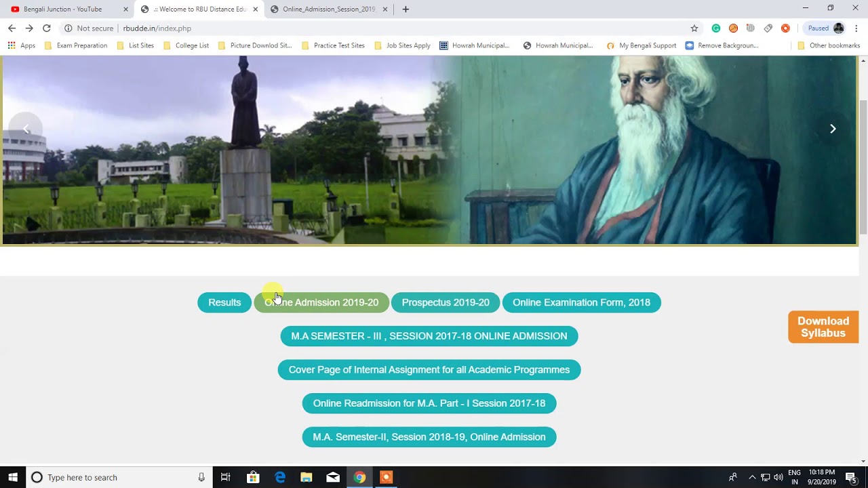Click the Results button

224,302
